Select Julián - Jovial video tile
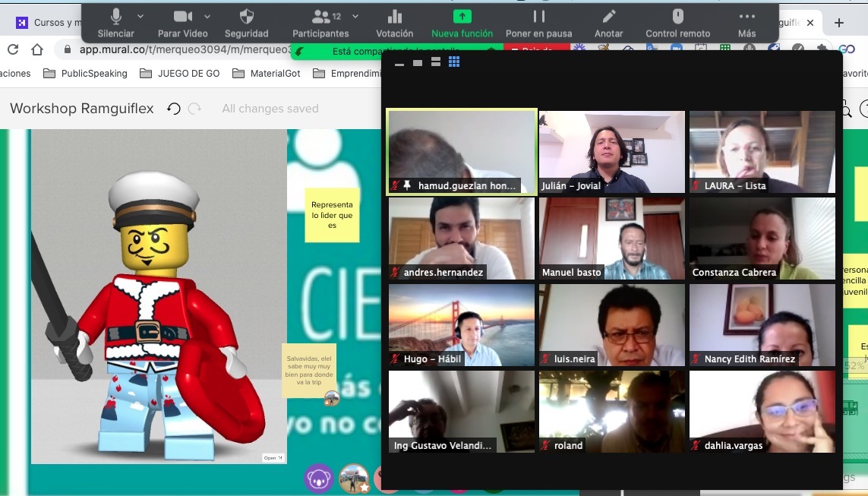The width and height of the screenshot is (868, 496). coord(611,152)
